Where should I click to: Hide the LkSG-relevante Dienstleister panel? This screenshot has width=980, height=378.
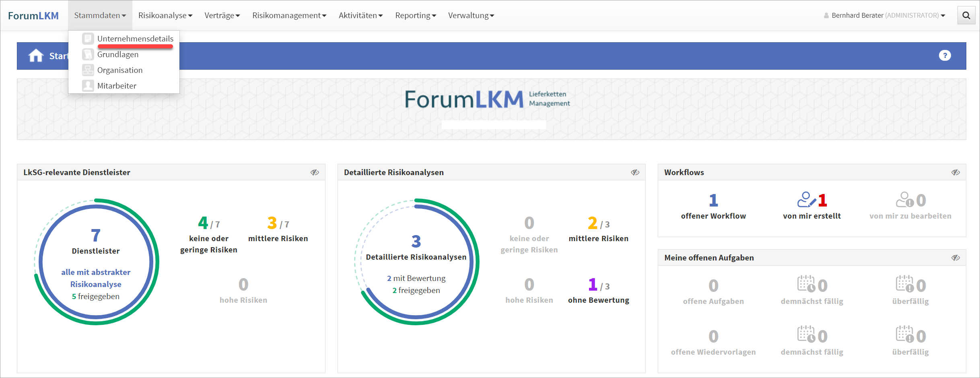pyautogui.click(x=315, y=172)
